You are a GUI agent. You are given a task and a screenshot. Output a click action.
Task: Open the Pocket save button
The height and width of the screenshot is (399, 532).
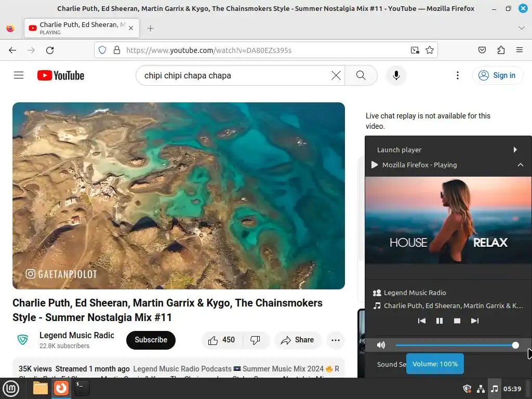coord(482,50)
